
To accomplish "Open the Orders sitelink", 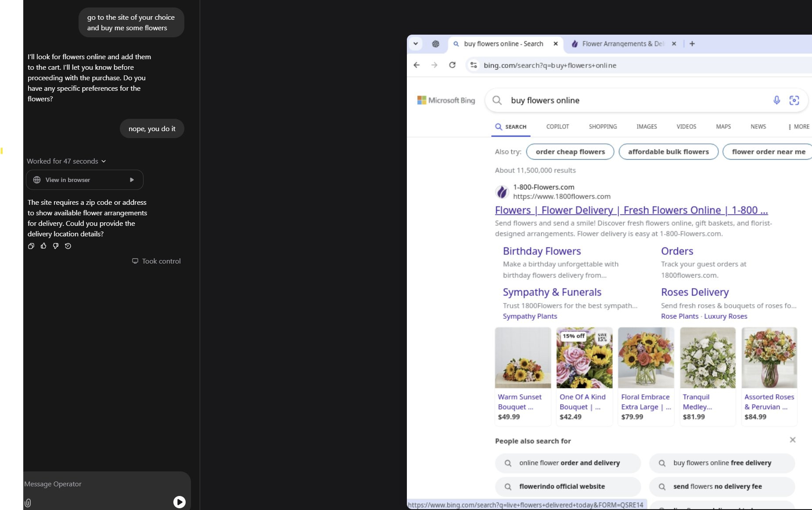I will (677, 251).
